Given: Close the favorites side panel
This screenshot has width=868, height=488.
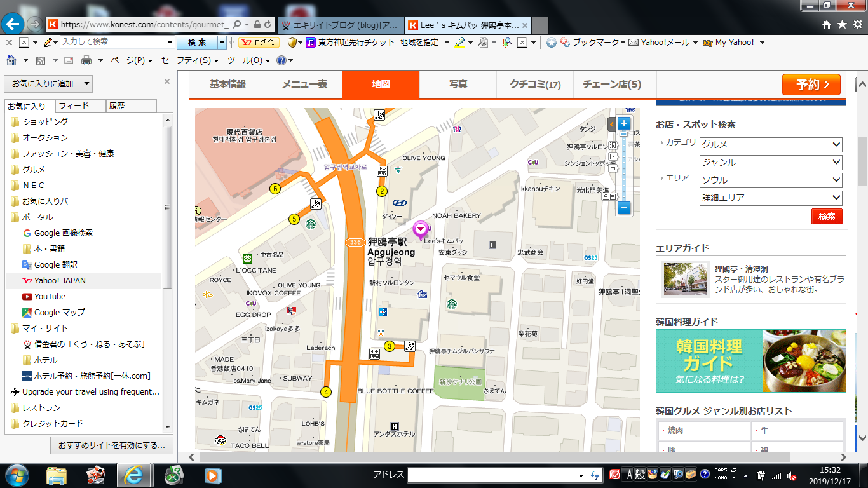Looking at the screenshot, I should tap(167, 81).
